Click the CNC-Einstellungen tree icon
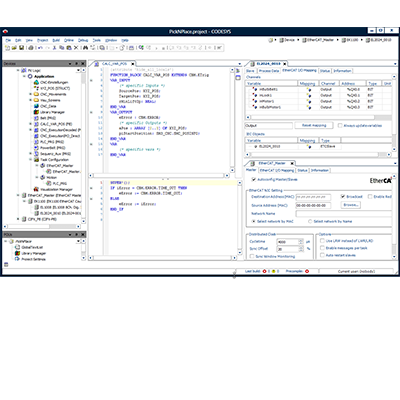The height and width of the screenshot is (400, 400). [x=36, y=82]
